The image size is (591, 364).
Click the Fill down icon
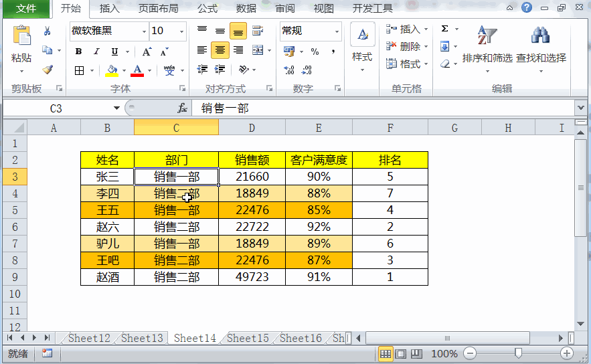point(445,46)
